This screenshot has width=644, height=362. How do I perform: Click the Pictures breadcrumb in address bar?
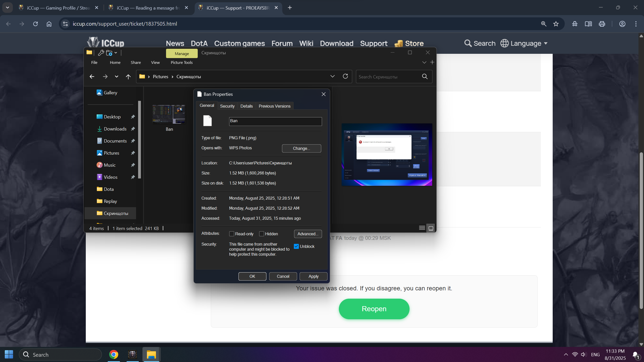coord(160,77)
